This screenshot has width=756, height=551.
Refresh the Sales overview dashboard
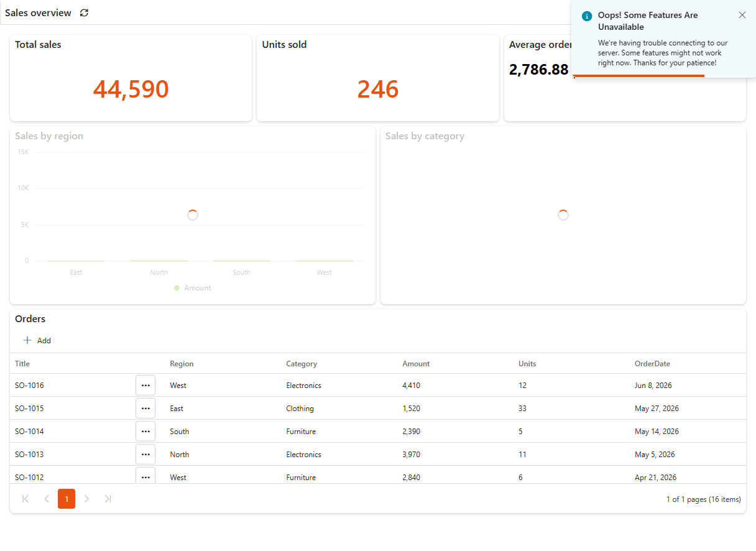click(x=84, y=12)
